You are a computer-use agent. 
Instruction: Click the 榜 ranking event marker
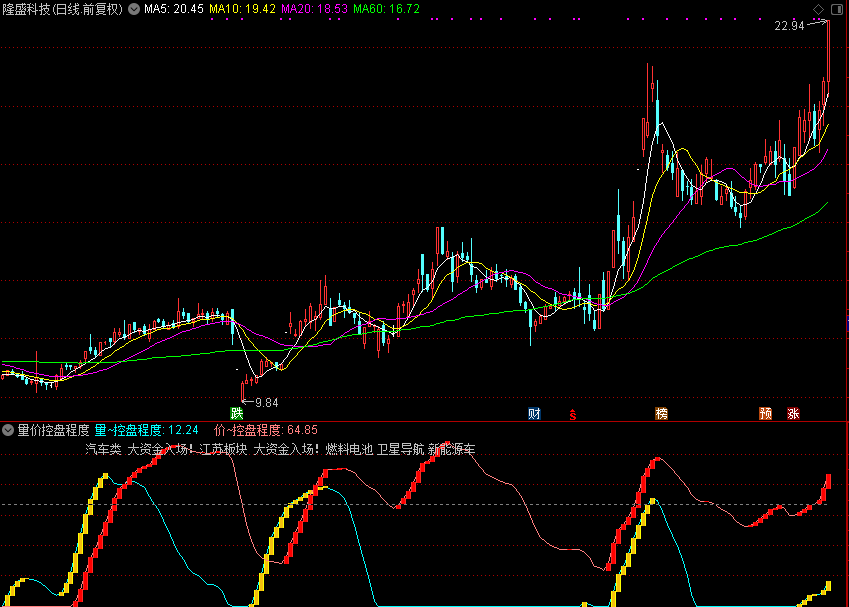(661, 413)
